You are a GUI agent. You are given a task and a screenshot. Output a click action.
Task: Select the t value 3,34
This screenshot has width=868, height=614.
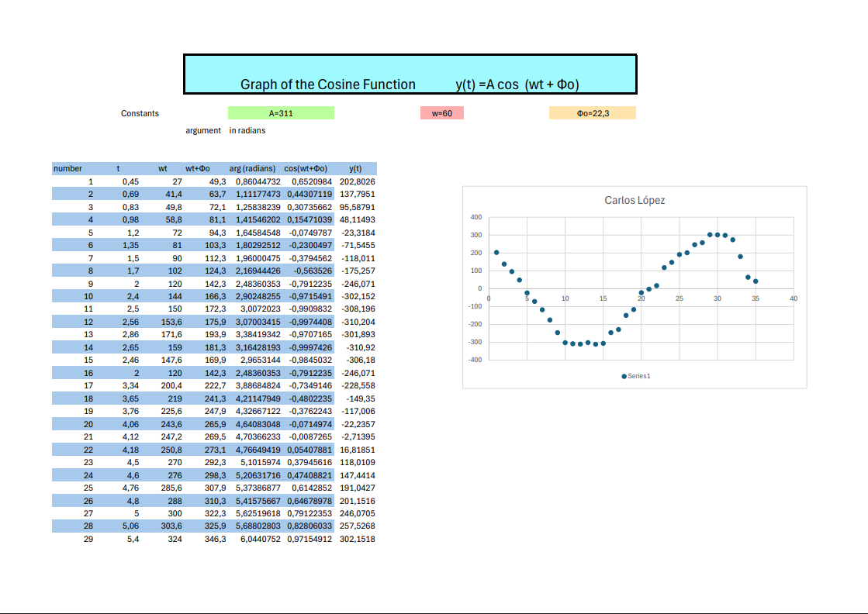pos(130,385)
